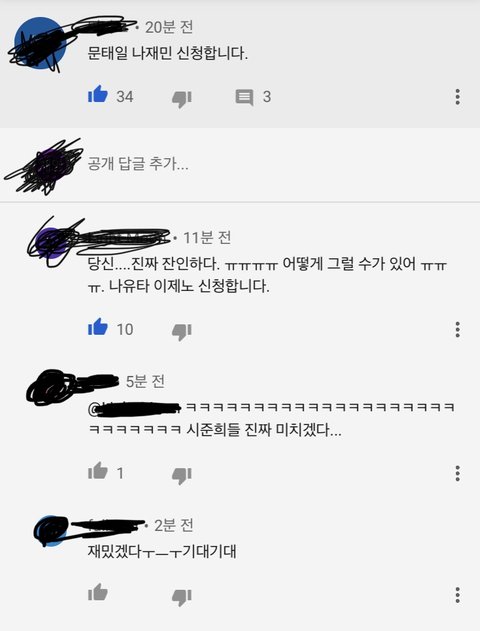Like the 시준희들 reply from 5분 전

click(x=98, y=470)
